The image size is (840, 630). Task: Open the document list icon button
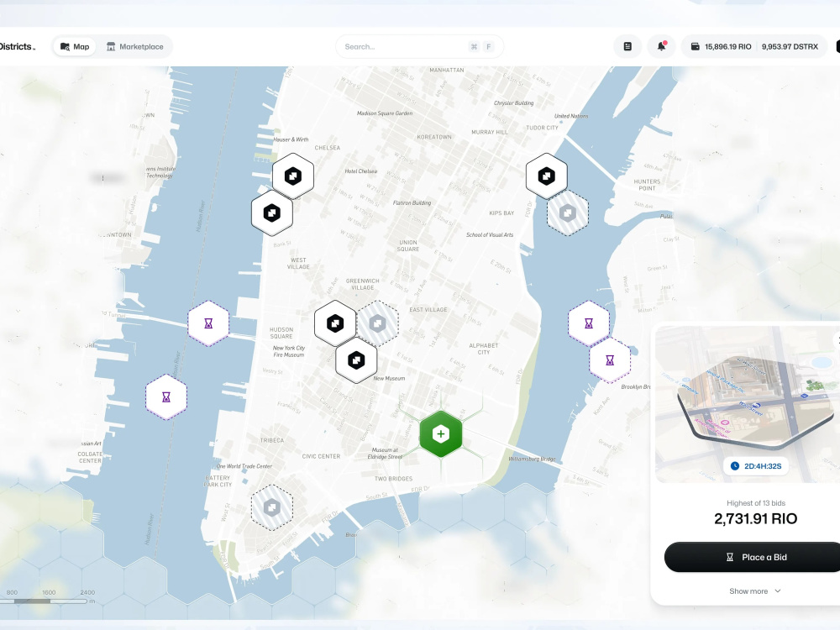point(627,46)
